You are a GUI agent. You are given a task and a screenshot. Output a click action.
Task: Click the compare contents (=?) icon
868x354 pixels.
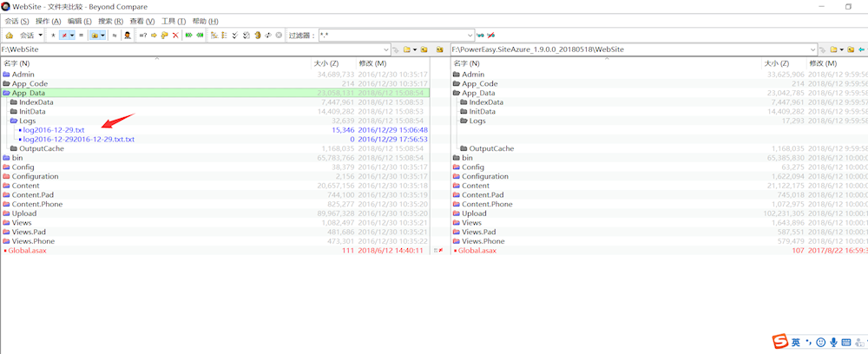click(x=143, y=36)
